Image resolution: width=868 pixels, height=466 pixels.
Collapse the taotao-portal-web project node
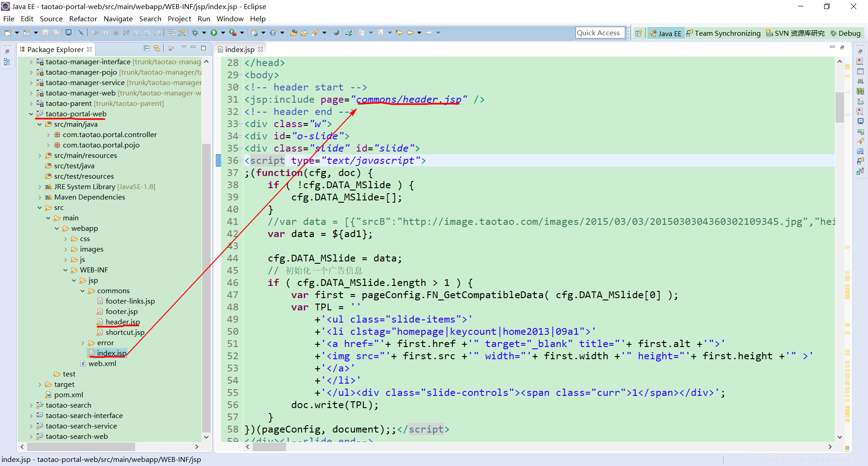click(x=31, y=114)
